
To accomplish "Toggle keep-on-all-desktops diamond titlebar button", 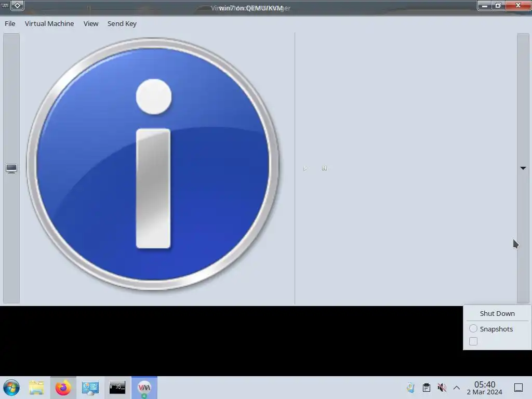I will pyautogui.click(x=17, y=5).
